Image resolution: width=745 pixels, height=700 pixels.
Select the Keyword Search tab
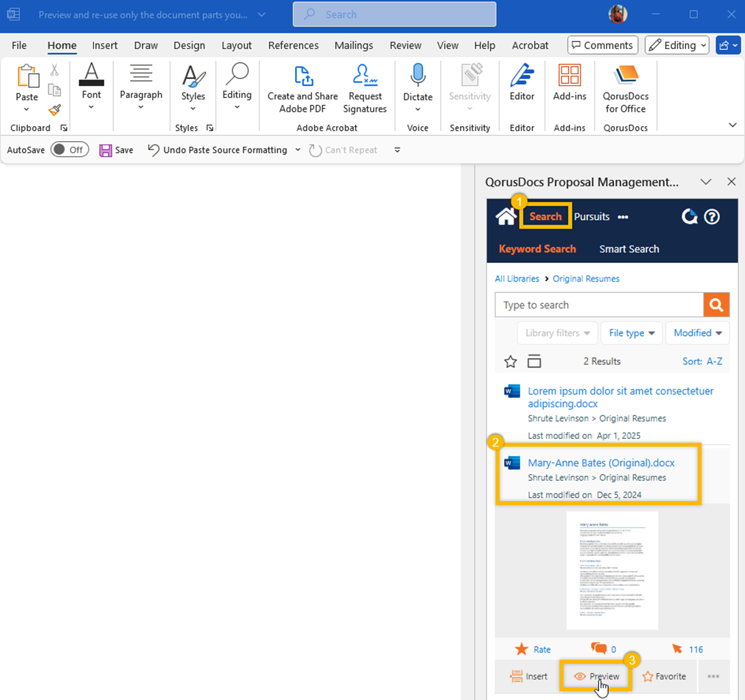(537, 249)
